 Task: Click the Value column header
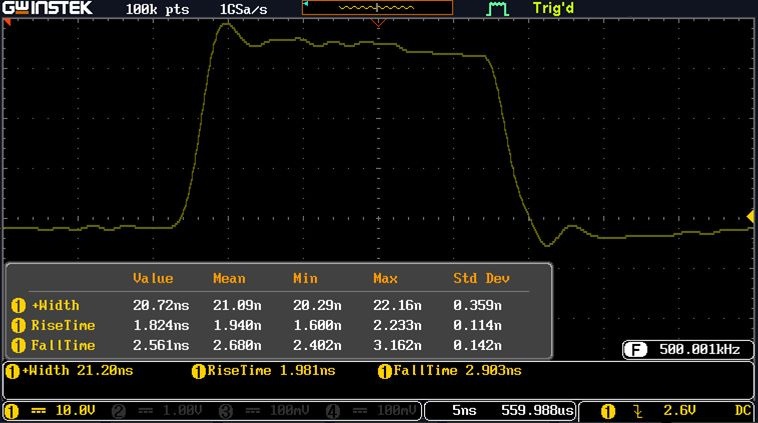(x=153, y=278)
